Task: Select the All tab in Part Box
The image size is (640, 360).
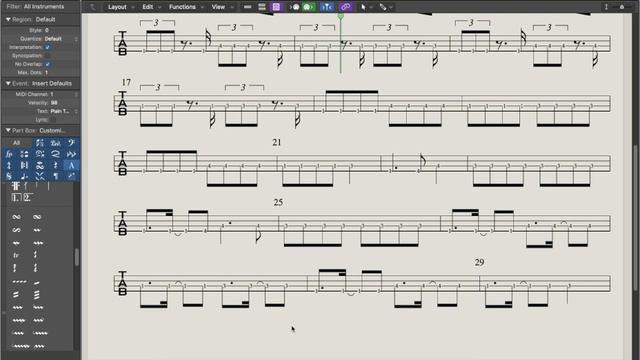Action: [16, 143]
